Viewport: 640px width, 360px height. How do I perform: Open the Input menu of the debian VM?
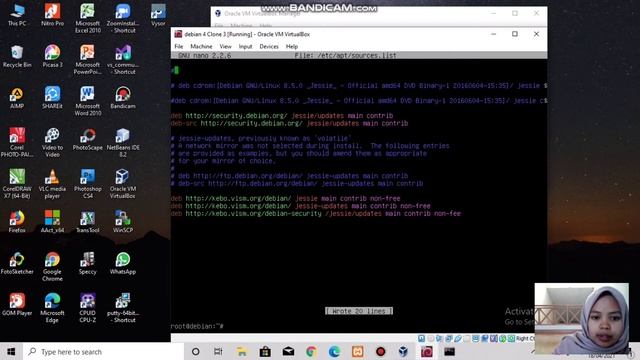[x=245, y=47]
